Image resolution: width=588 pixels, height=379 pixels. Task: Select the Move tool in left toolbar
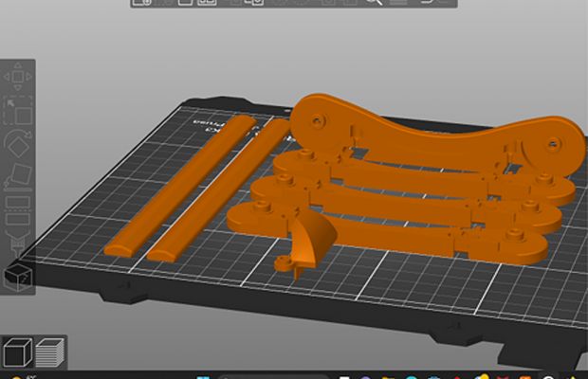[x=18, y=77]
